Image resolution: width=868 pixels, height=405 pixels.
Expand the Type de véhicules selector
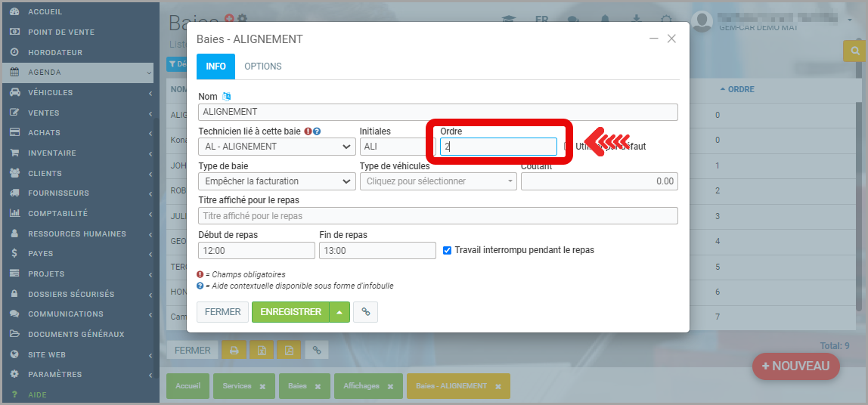pyautogui.click(x=439, y=181)
